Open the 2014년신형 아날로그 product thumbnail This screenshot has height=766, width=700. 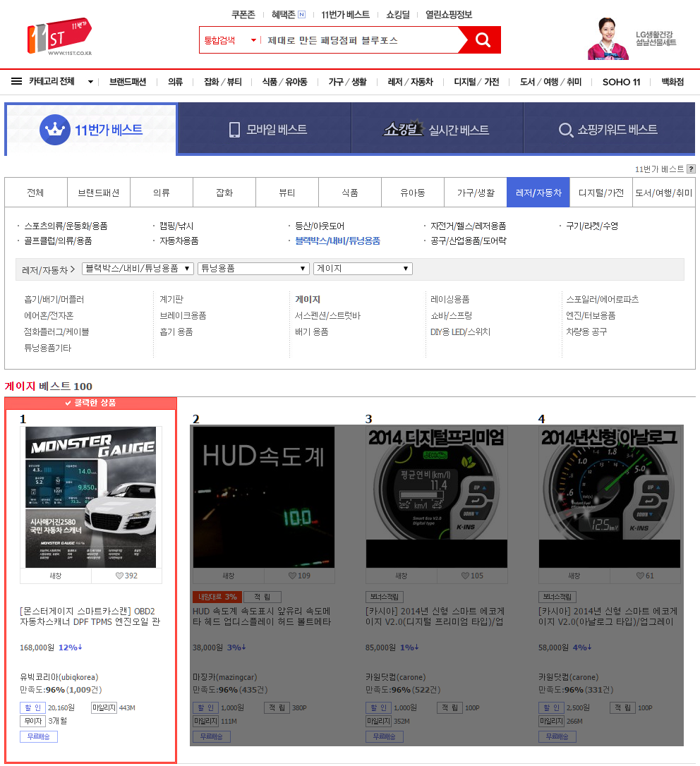(610, 497)
